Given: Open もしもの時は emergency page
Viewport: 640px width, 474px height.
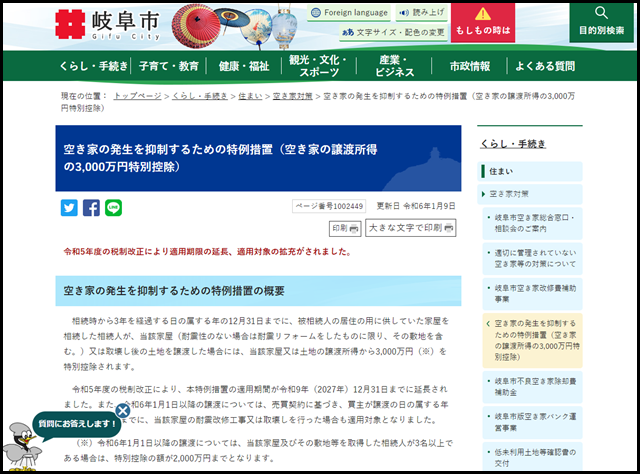Looking at the screenshot, I should pos(483,22).
